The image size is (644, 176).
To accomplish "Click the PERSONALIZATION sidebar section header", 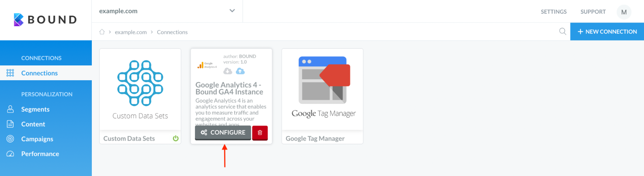I will pyautogui.click(x=47, y=94).
